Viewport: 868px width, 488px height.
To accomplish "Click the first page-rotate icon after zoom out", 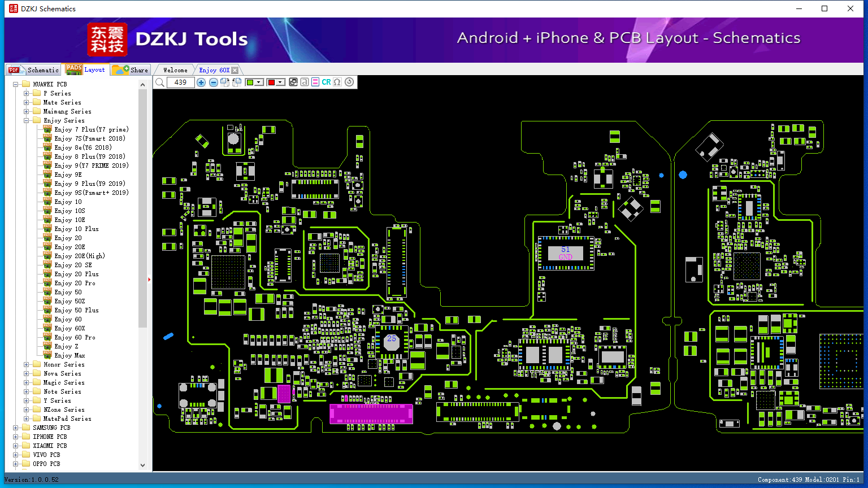I will (225, 82).
